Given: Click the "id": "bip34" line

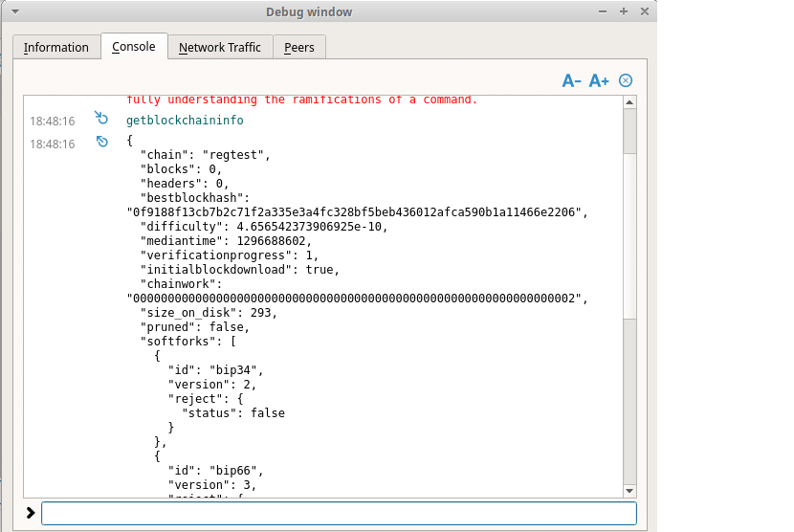Looking at the screenshot, I should pos(215,370).
